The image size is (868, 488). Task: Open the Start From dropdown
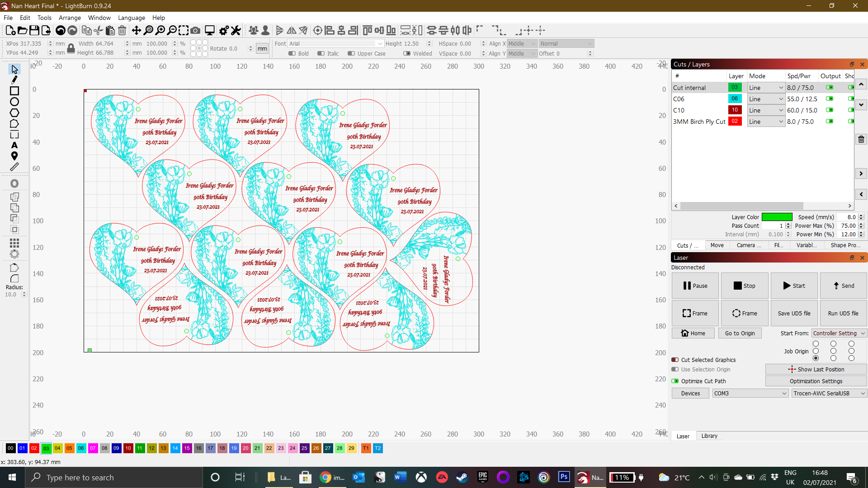pos(839,333)
